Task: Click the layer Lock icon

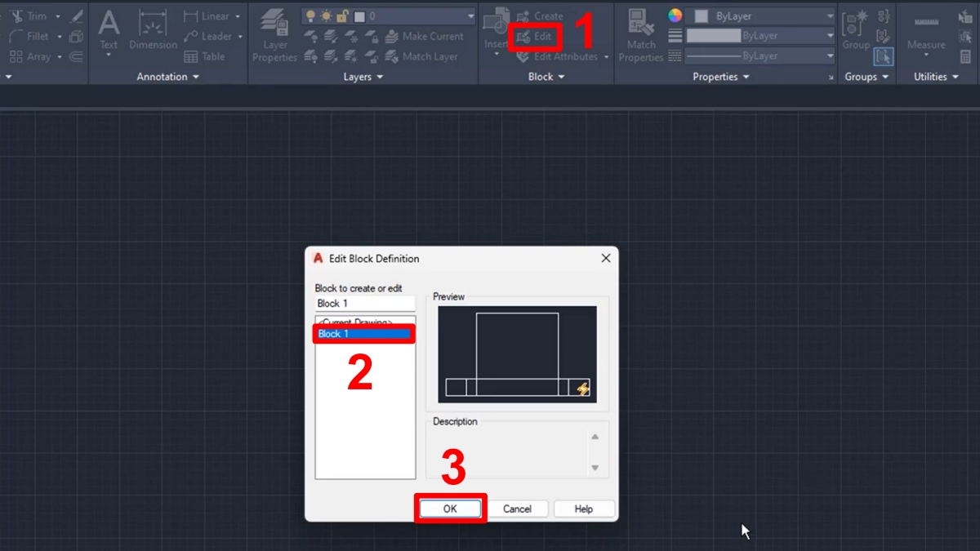Action: pyautogui.click(x=372, y=37)
